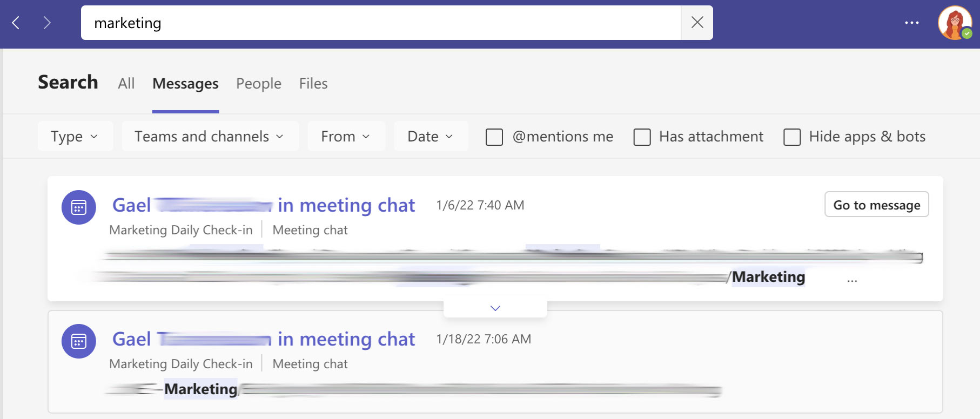Open the Date filter dropdown

pos(431,137)
